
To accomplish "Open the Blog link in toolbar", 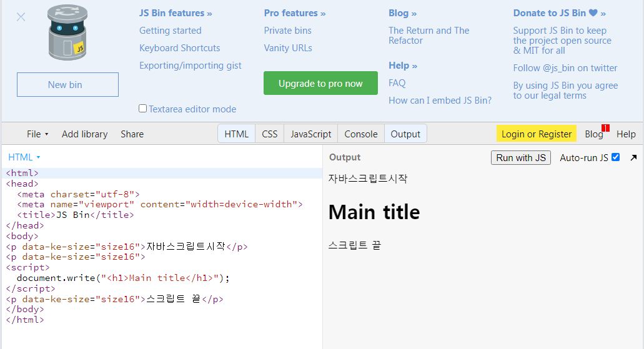I will (593, 134).
